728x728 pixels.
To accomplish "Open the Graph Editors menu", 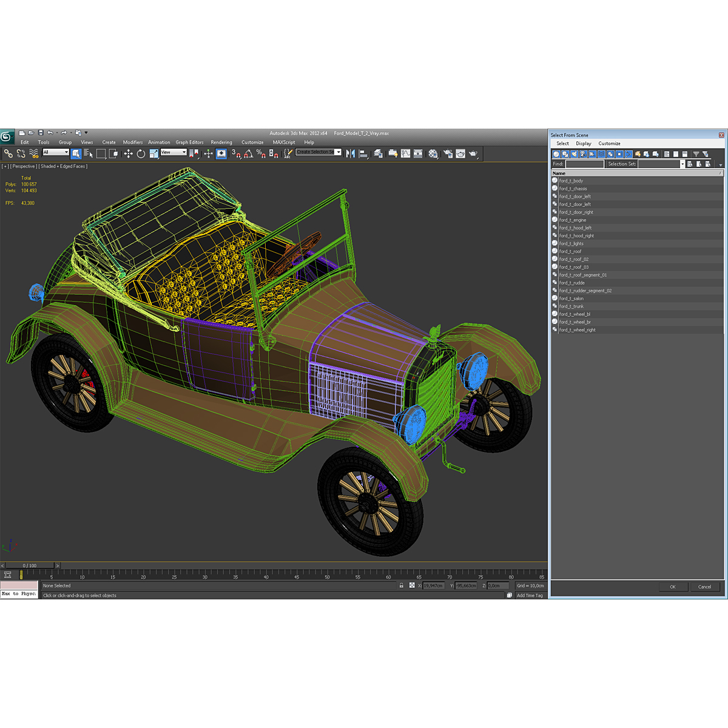I will pos(189,142).
